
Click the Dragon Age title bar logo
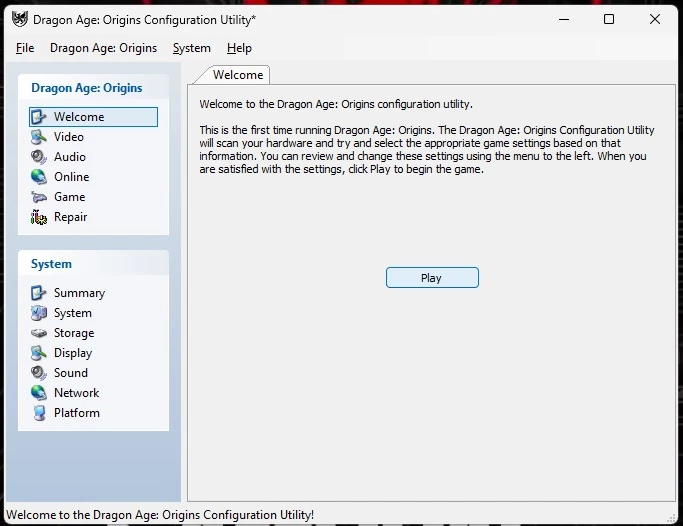click(x=20, y=19)
